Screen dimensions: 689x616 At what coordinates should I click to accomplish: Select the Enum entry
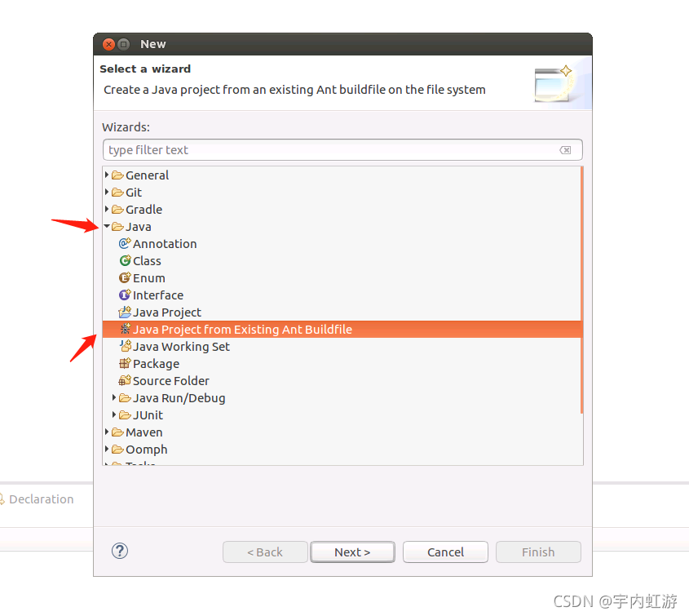point(149,278)
